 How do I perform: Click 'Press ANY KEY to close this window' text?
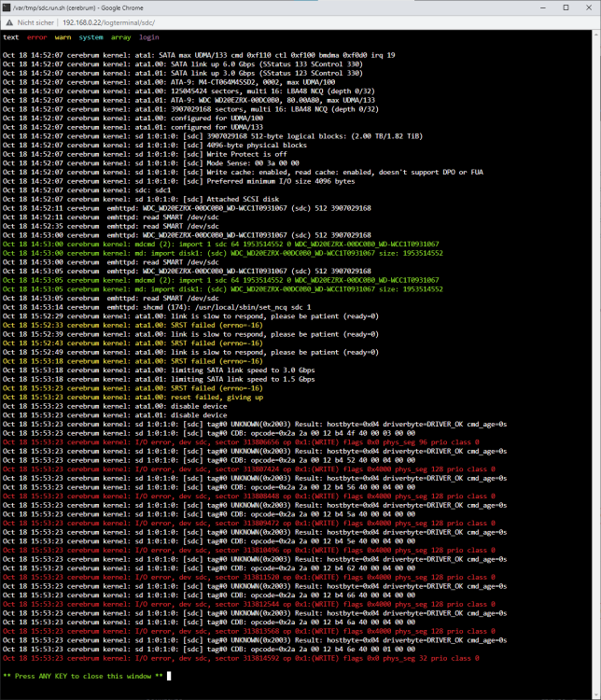pyautogui.click(x=83, y=676)
